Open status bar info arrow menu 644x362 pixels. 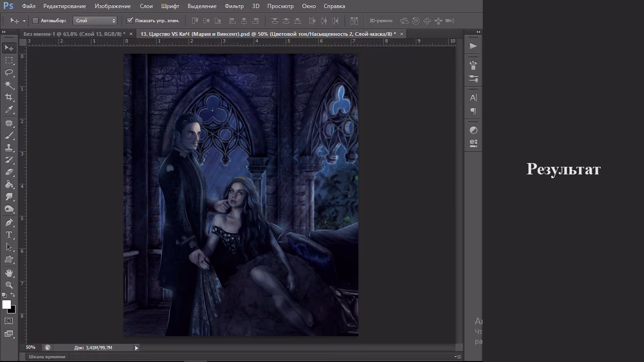pyautogui.click(x=137, y=348)
